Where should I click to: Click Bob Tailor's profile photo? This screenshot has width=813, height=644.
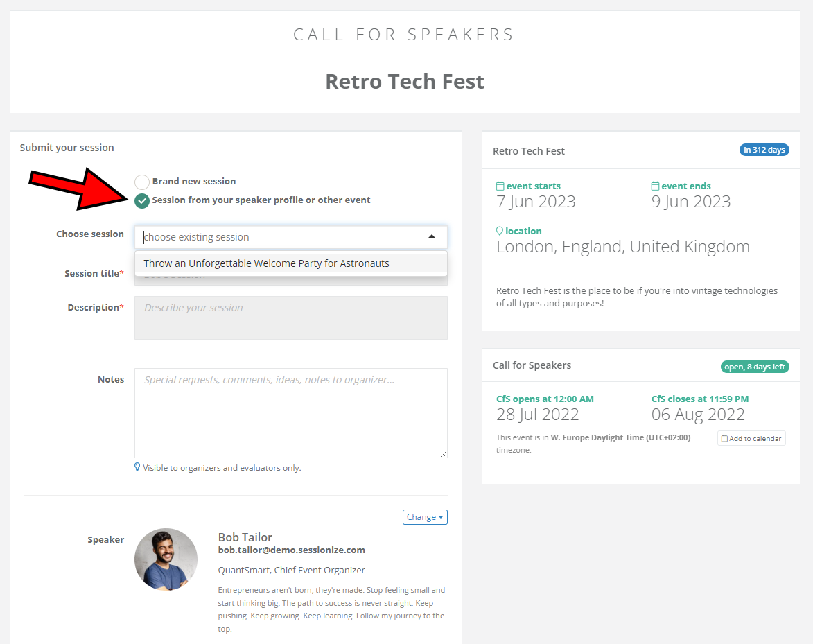(x=166, y=559)
